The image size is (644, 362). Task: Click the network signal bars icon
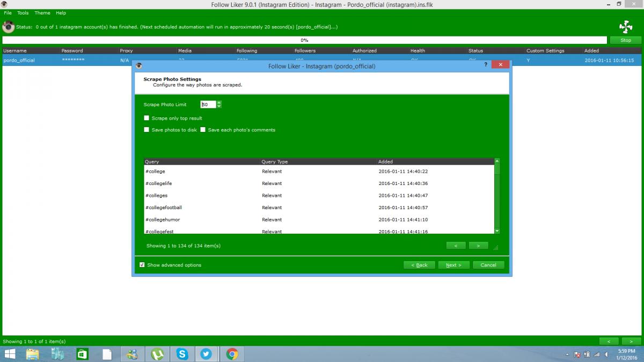tap(596, 354)
